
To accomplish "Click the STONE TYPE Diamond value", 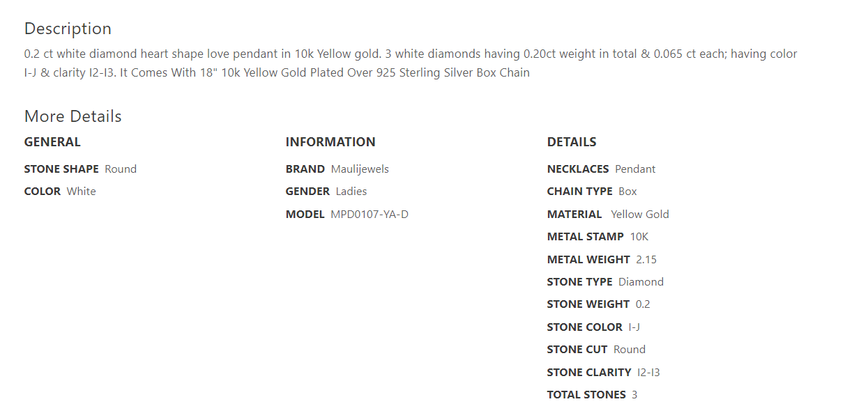I will point(641,282).
